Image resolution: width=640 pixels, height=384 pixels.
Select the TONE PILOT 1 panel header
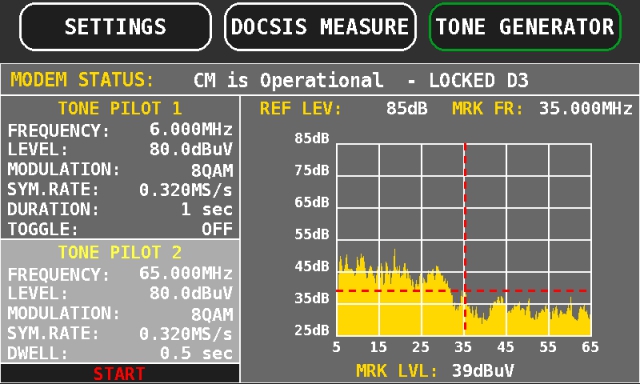[x=120, y=109]
